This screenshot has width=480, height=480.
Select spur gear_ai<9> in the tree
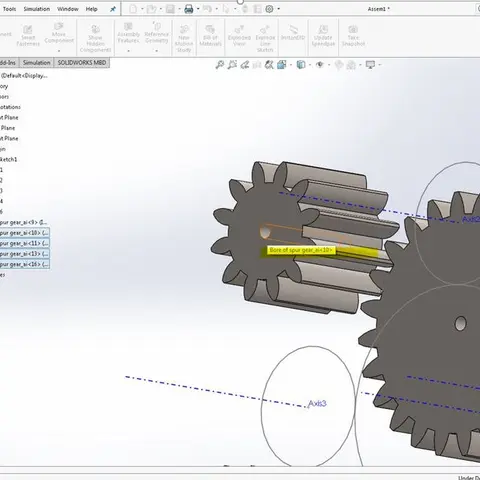[x=23, y=222]
